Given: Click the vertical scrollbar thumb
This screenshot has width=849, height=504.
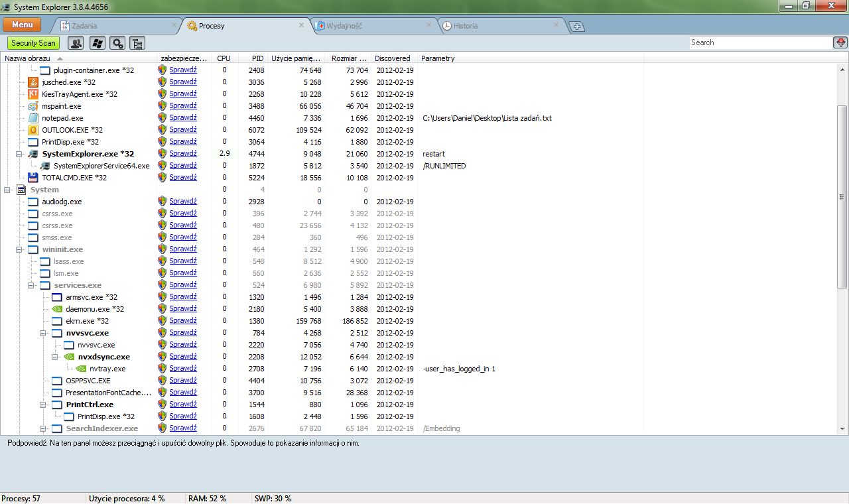Looking at the screenshot, I should [842, 196].
